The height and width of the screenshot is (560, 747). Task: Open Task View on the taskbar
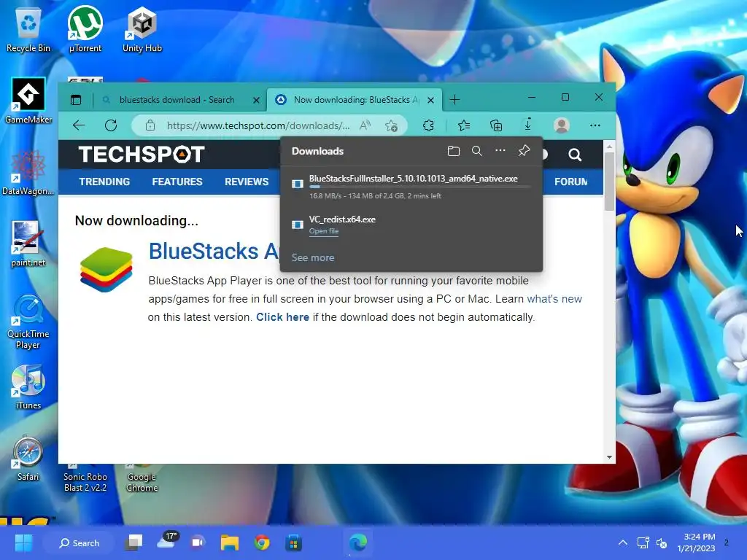click(134, 542)
